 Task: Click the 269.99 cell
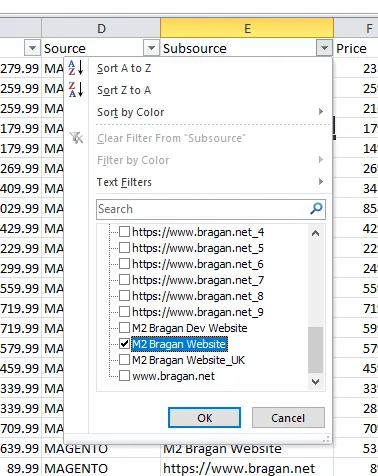click(20, 168)
